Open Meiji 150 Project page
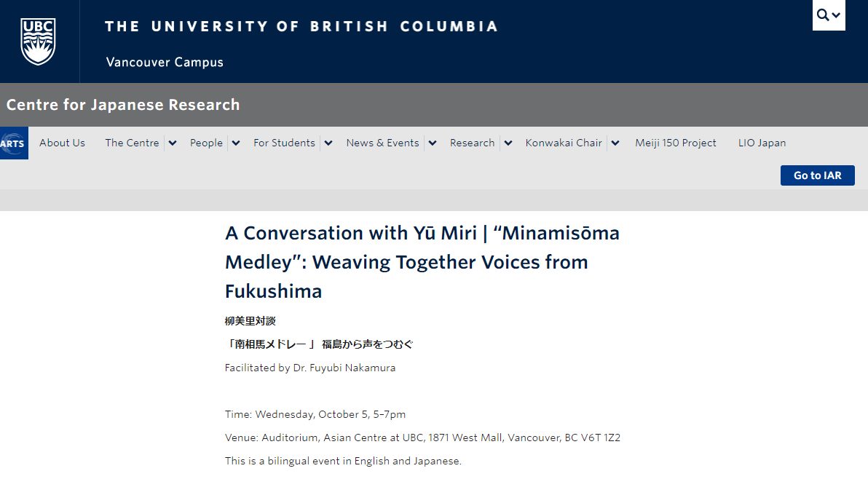The image size is (868, 479). pyautogui.click(x=675, y=143)
